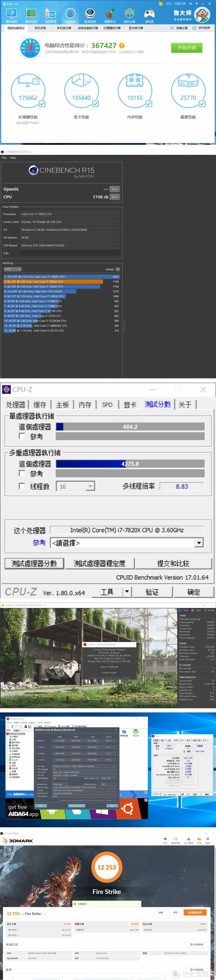Screen dimensions: 216x980
Task: Enable 參考 checkbox under single-thread benchmark
Action: coord(22,436)
